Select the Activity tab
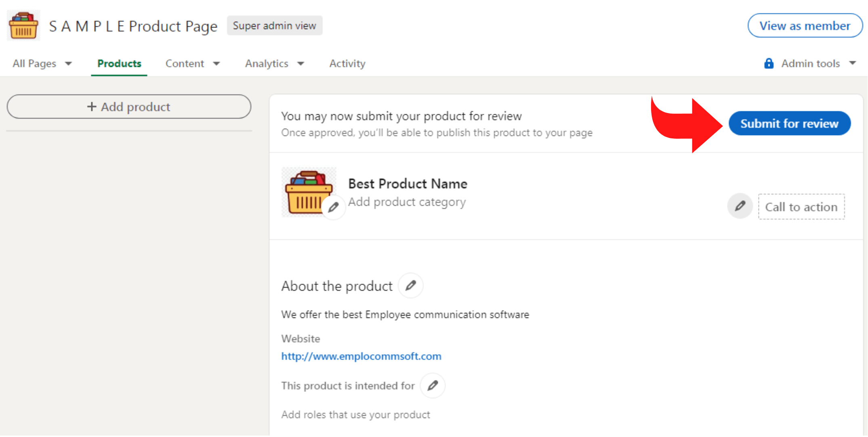The width and height of the screenshot is (868, 437). pos(347,63)
